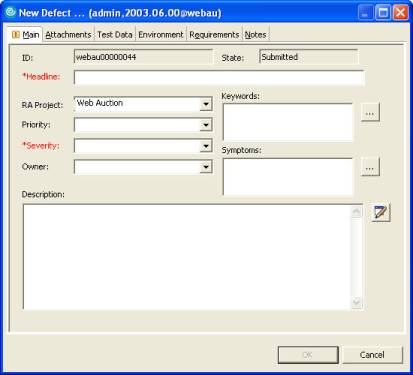Click into the Headline text field

[219, 78]
